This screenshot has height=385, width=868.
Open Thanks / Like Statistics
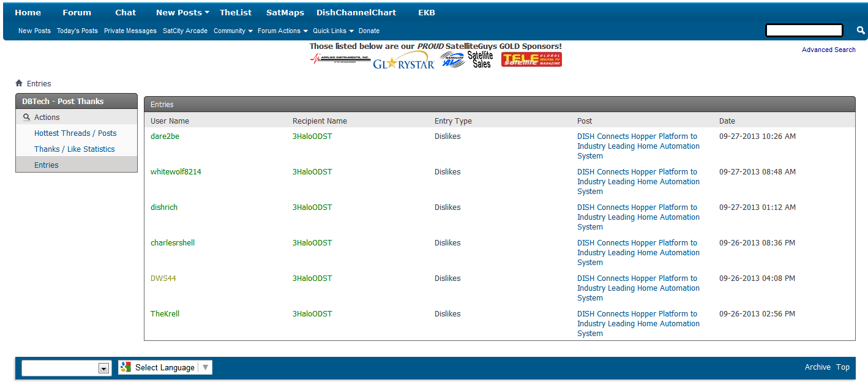click(75, 149)
